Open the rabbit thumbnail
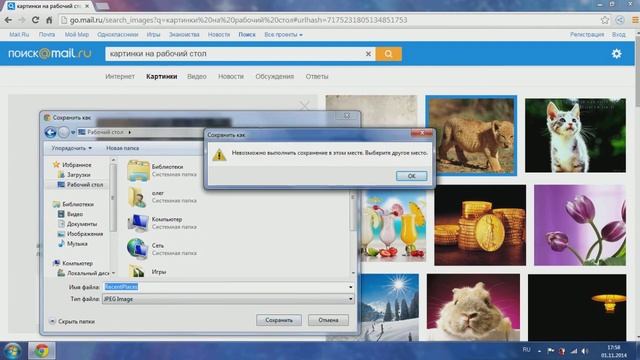 [x=473, y=307]
